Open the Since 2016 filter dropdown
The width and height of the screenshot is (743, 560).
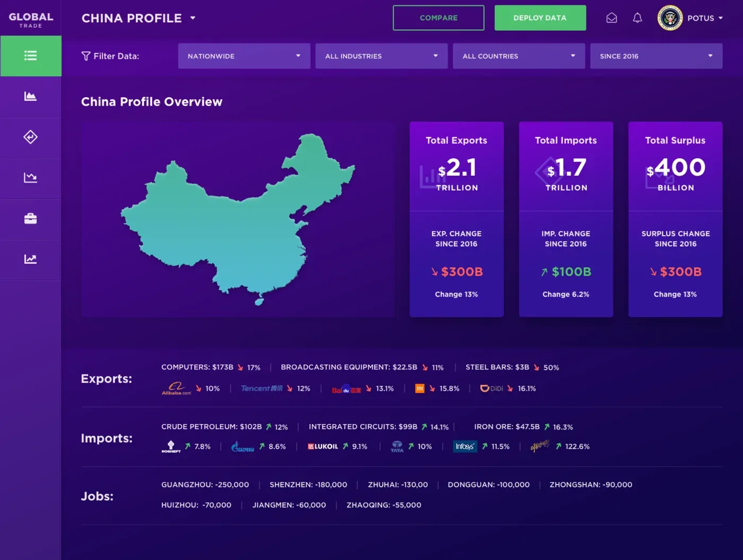point(656,56)
